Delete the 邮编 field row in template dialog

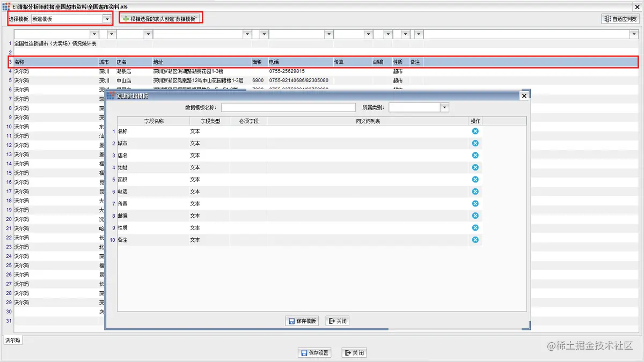[475, 216]
